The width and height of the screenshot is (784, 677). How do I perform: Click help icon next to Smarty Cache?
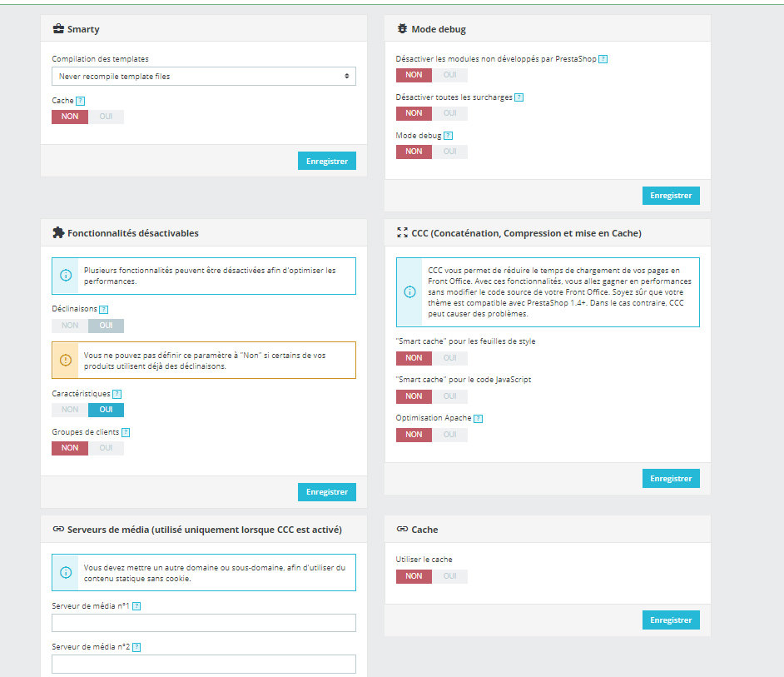point(80,101)
